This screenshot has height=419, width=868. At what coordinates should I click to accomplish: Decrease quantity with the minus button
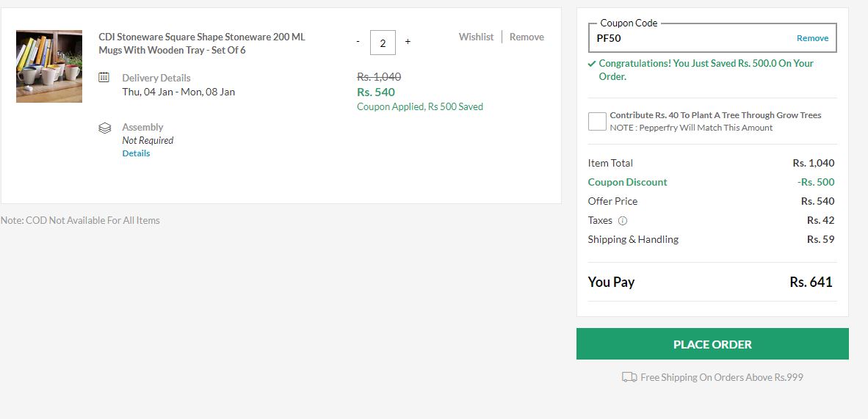click(x=358, y=42)
